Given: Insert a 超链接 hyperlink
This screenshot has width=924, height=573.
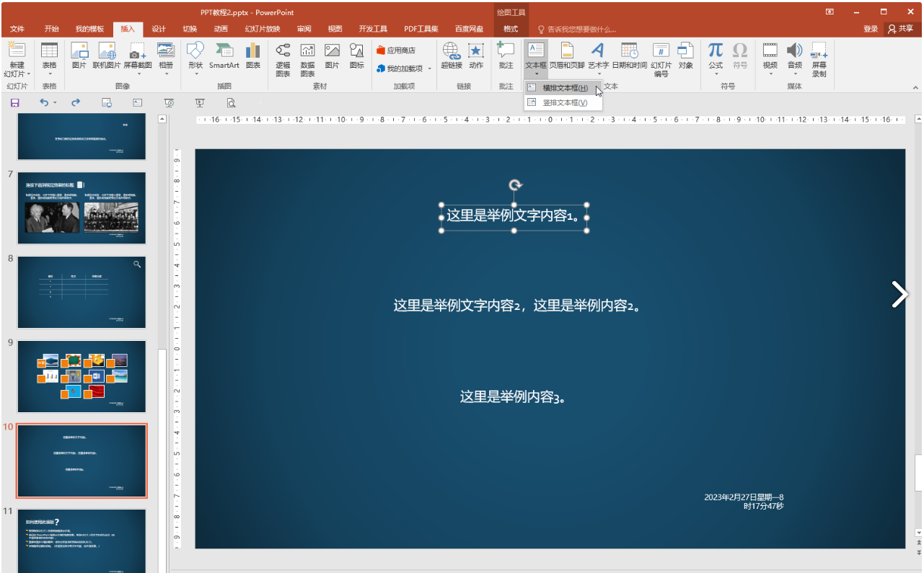Looking at the screenshot, I should coord(452,55).
